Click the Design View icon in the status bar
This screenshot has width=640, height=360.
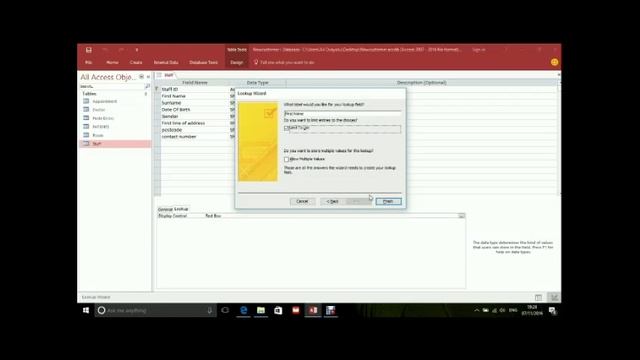pyautogui.click(x=554, y=298)
